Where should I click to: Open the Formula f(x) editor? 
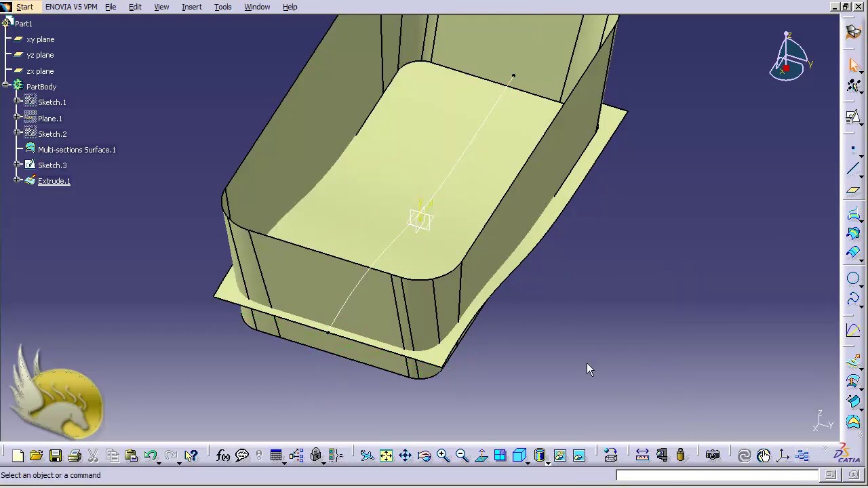(x=223, y=456)
